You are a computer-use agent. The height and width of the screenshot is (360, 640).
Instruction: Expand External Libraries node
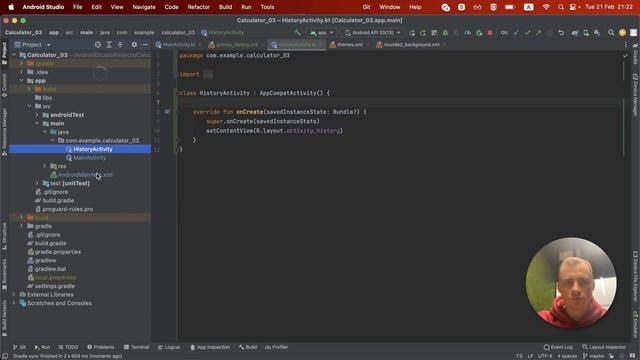(x=14, y=294)
